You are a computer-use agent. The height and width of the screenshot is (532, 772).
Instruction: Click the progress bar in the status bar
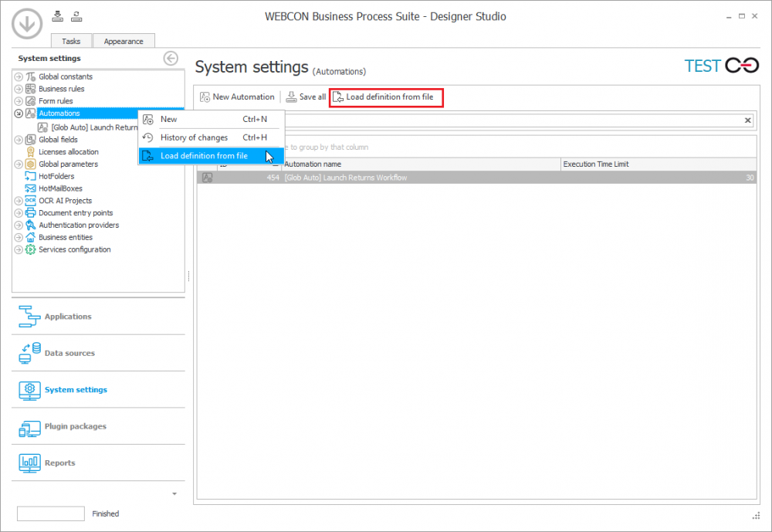pos(51,513)
